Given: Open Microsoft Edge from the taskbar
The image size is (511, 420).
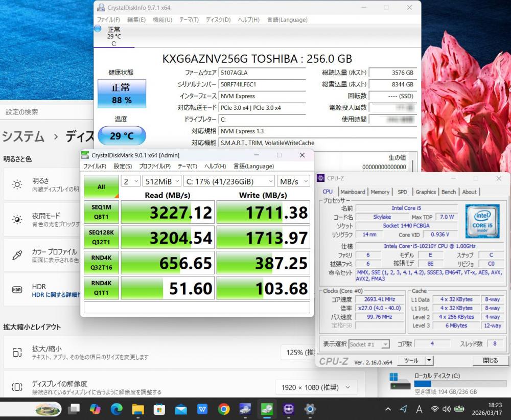Looking at the screenshot, I should pyautogui.click(x=117, y=409).
